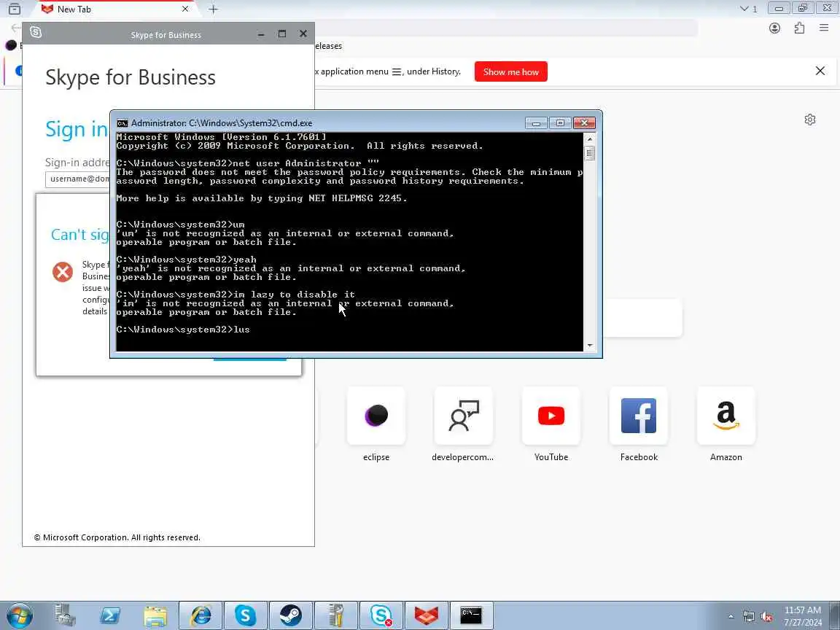The width and height of the screenshot is (840, 630).
Task: Click the Sign in heading in Skype
Action: tap(77, 129)
